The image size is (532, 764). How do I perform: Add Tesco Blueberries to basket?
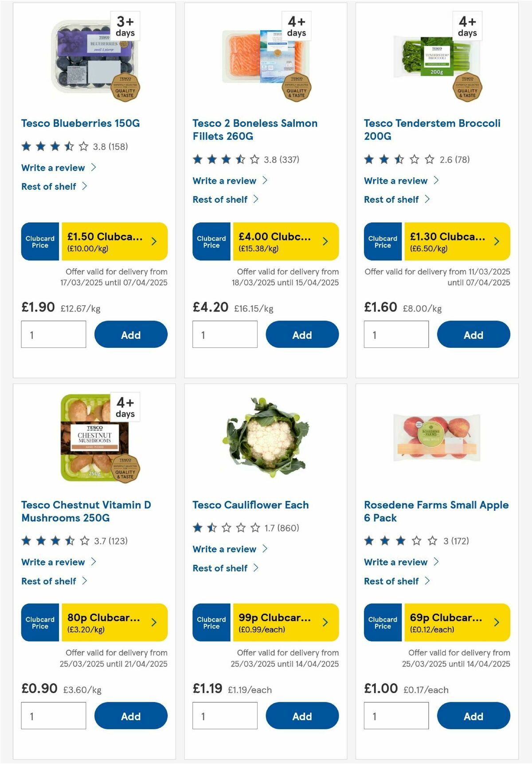point(130,335)
